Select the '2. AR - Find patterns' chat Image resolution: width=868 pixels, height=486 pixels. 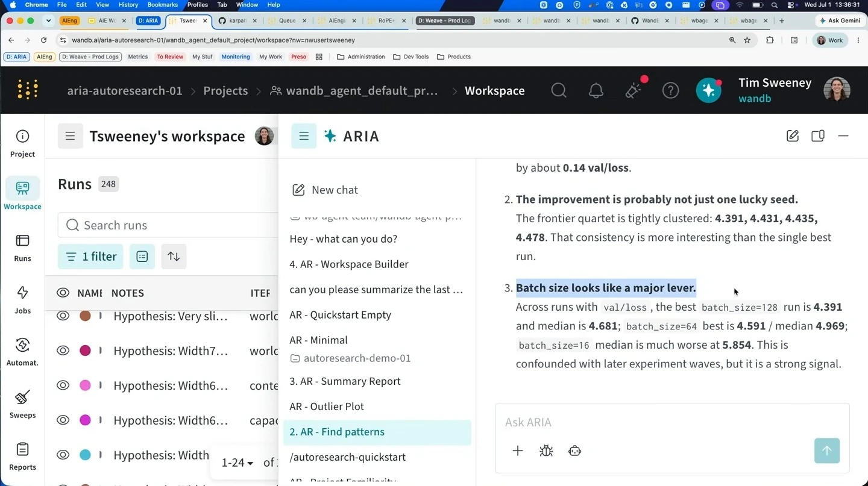pos(377,432)
